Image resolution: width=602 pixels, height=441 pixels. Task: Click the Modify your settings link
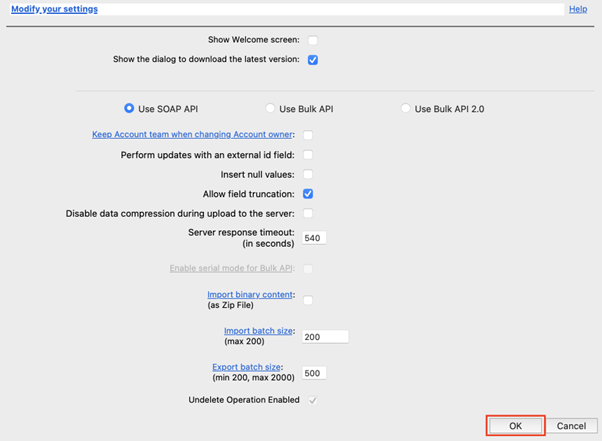pos(54,9)
